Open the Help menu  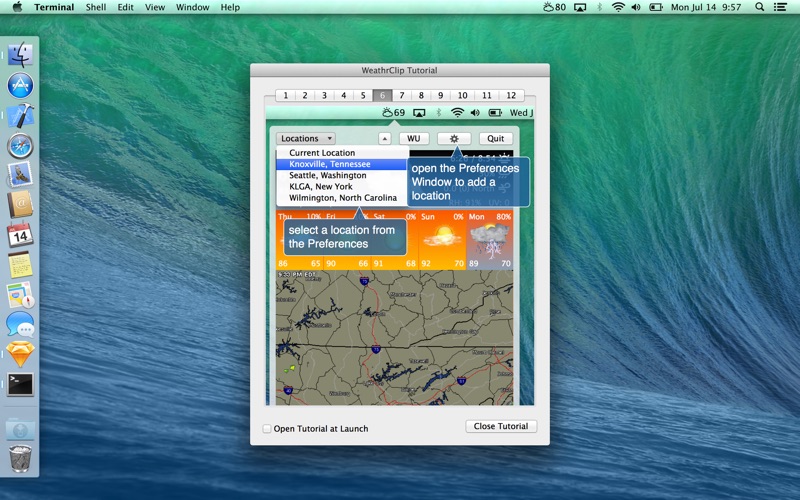230,7
